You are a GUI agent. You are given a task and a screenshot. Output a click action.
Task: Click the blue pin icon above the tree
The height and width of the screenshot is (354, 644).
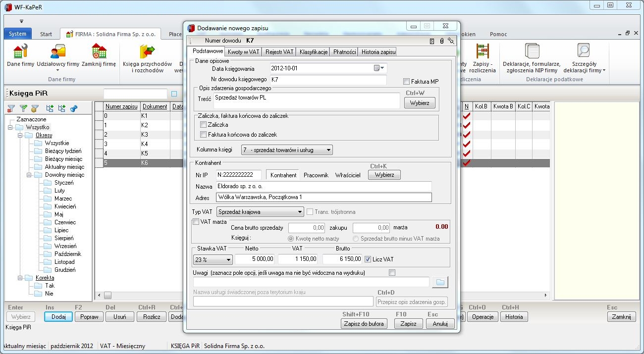click(x=74, y=108)
